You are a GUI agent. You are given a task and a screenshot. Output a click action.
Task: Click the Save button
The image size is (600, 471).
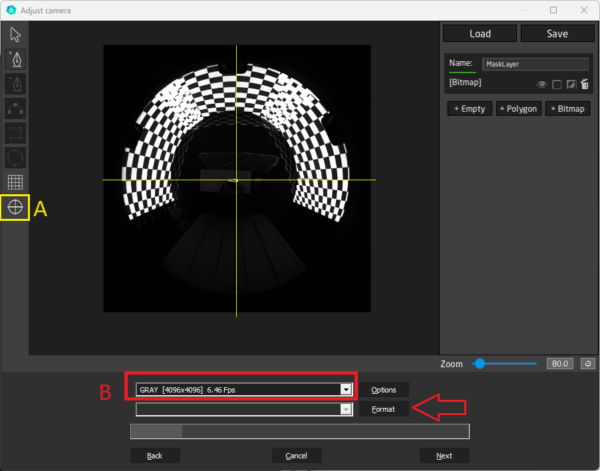click(x=557, y=33)
